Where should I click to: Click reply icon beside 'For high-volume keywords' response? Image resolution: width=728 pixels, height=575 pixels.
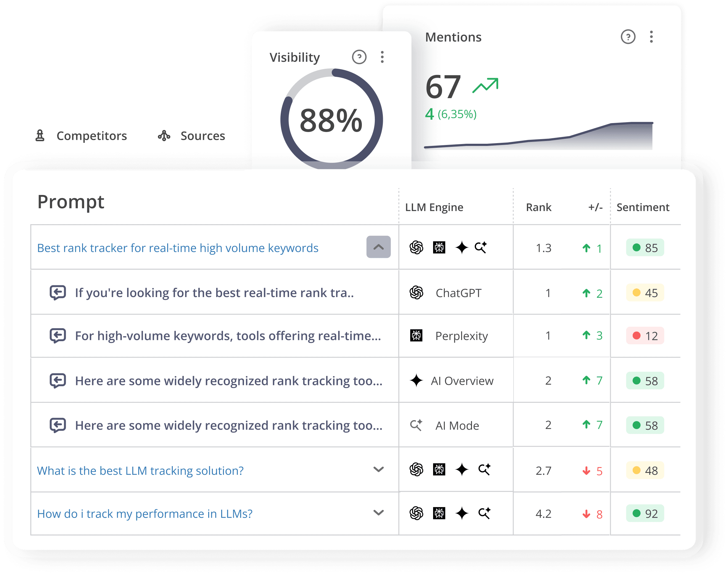click(x=58, y=336)
